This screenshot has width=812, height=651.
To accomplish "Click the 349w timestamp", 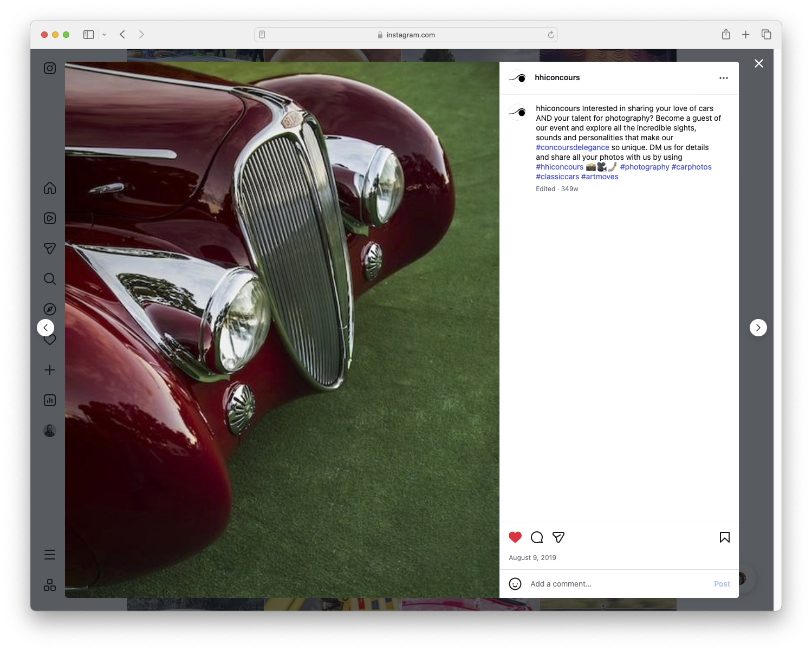I will coord(570,189).
